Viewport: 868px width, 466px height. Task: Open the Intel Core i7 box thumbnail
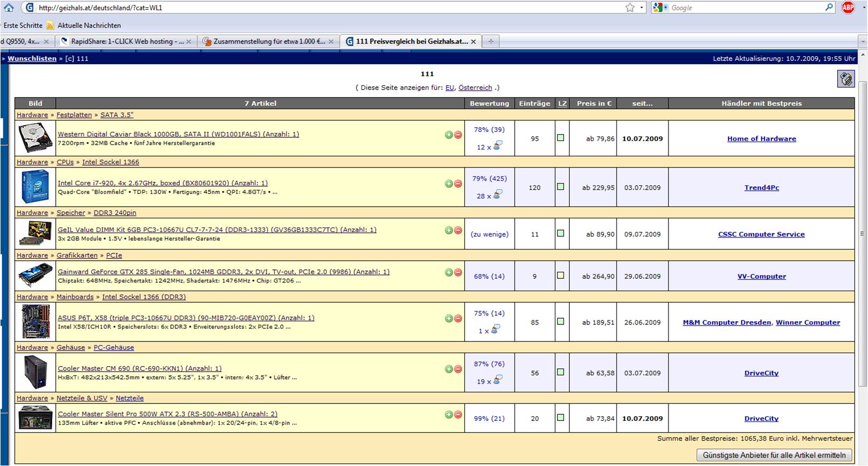[36, 187]
